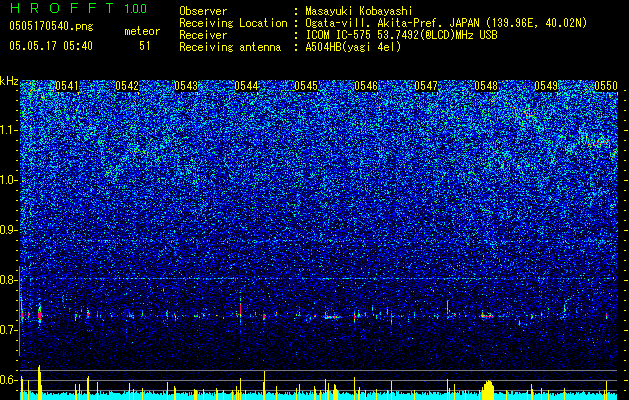Screen dimensions: 629x400
Task: Click the 0545 time marker
Action: [x=306, y=86]
